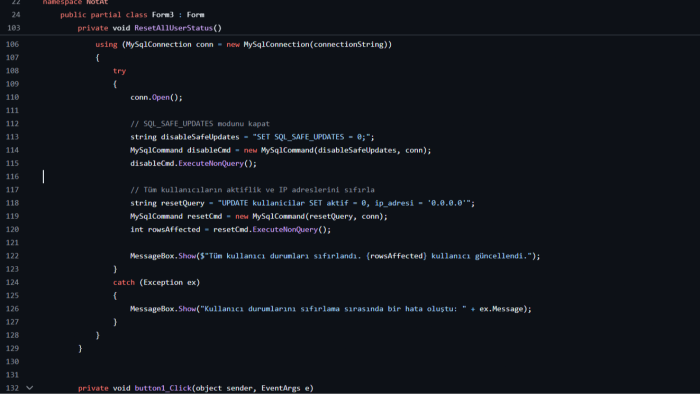The height and width of the screenshot is (394, 700).
Task: Click the 'using' keyword on line 106
Action: 106,45
